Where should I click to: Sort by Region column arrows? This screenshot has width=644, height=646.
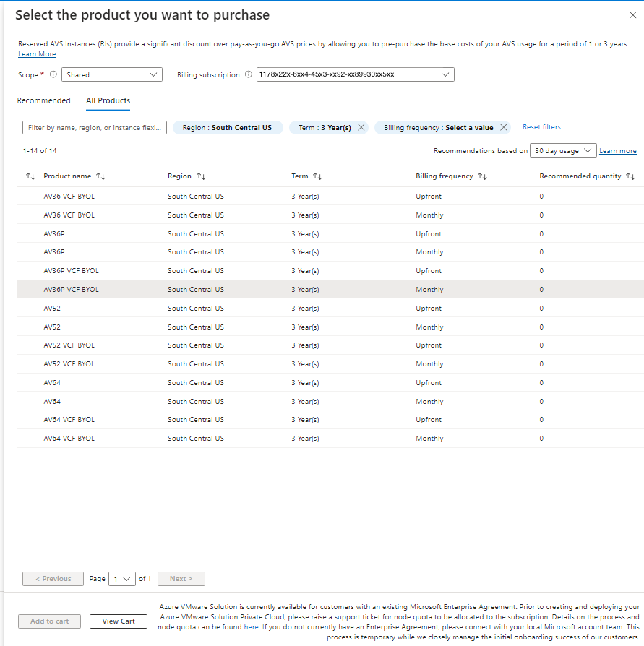201,176
